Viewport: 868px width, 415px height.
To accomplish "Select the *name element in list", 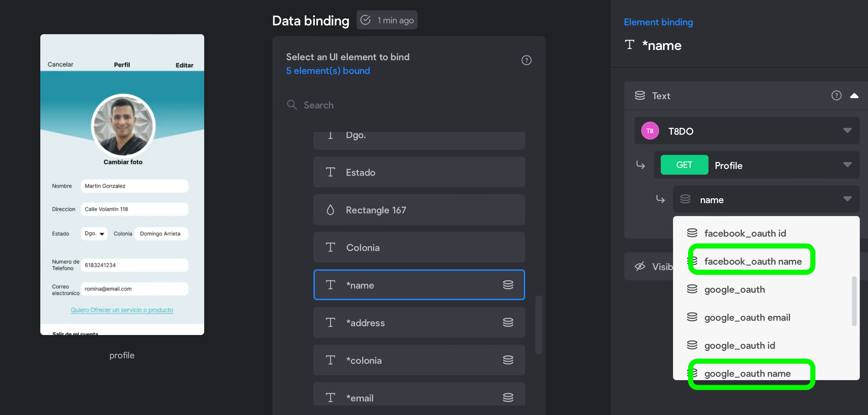I will click(x=419, y=285).
